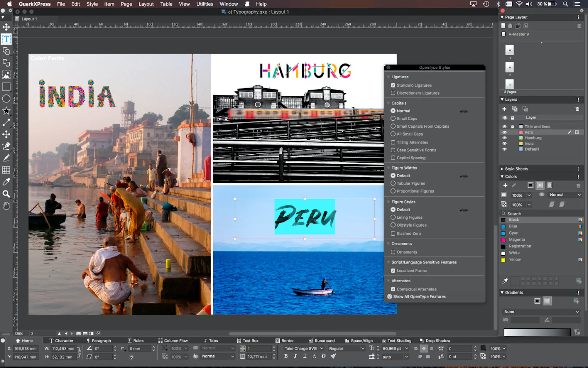Select the Small Caps radio option
This screenshot has width=588, height=368.
coord(393,118)
